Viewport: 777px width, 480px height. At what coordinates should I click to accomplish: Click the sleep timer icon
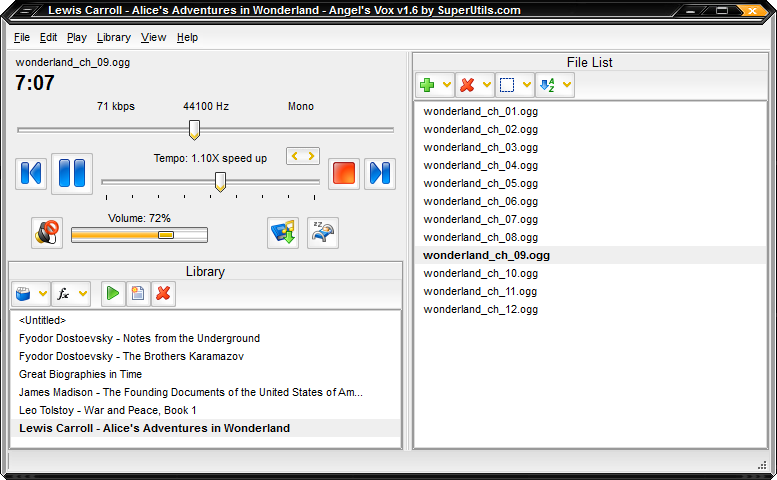pos(323,233)
